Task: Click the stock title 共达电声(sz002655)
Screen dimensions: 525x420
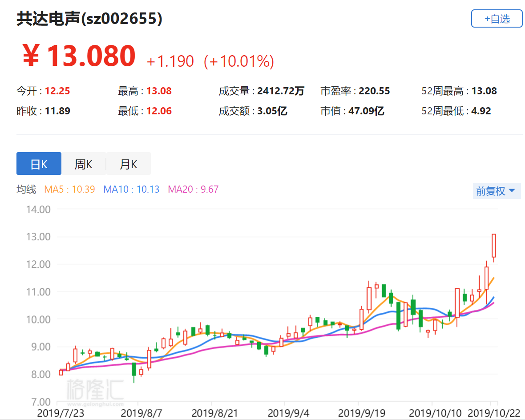Action: (x=89, y=18)
